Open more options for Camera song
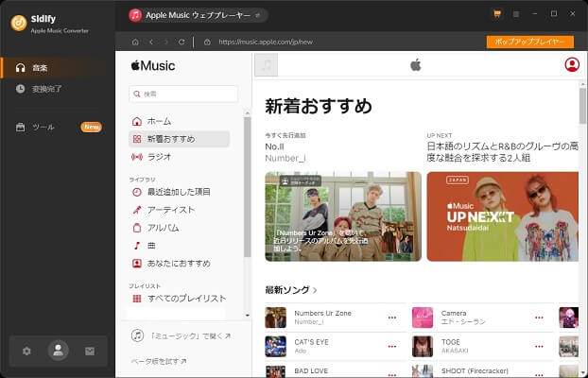The width and height of the screenshot is (588, 378). click(539, 318)
